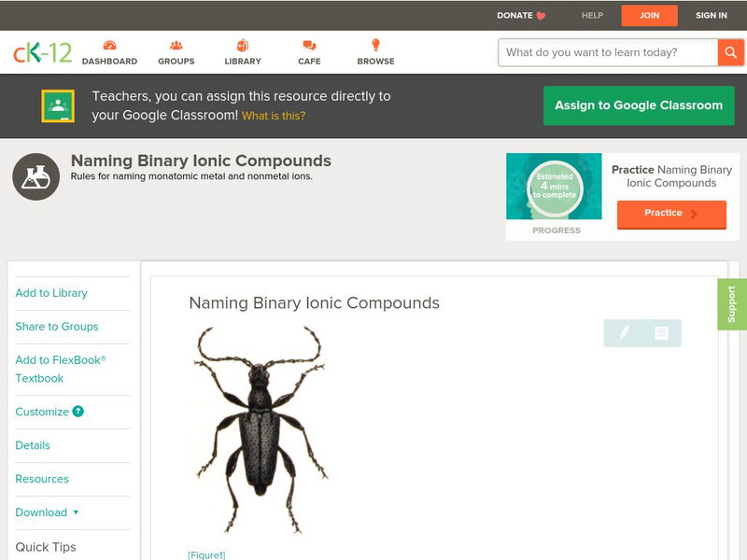The height and width of the screenshot is (560, 747).
Task: Click Share to Groups link
Action: tap(57, 327)
